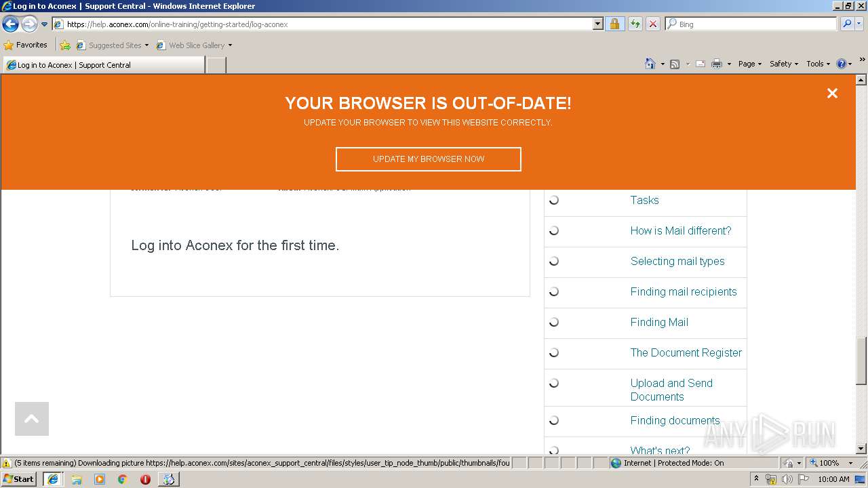Open the Finding documents link
Image resolution: width=868 pixels, height=488 pixels.
pos(675,420)
